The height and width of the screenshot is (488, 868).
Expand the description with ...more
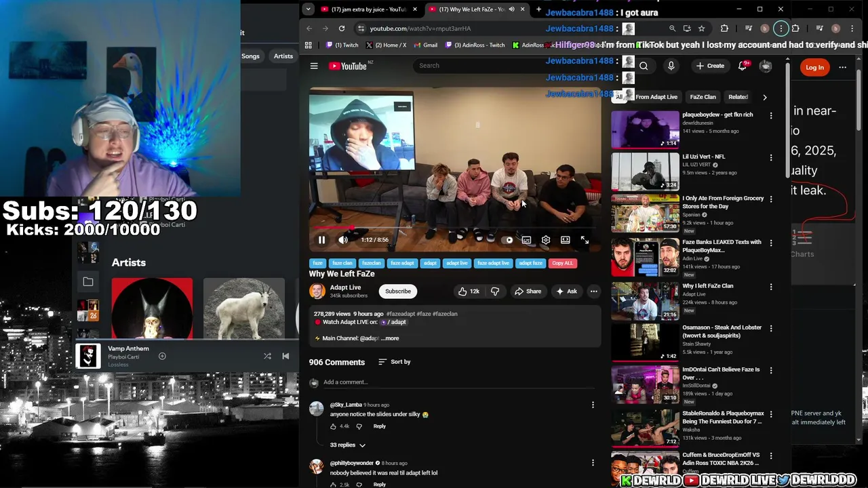tap(390, 338)
